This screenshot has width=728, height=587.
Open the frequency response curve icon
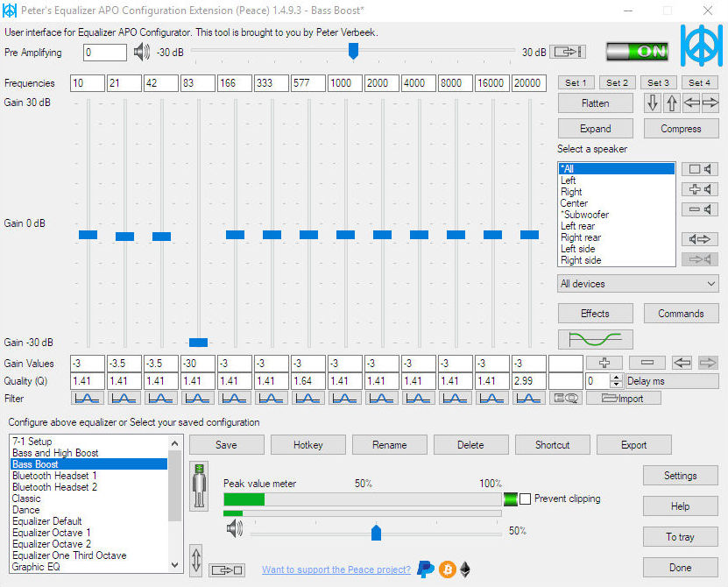click(x=596, y=340)
